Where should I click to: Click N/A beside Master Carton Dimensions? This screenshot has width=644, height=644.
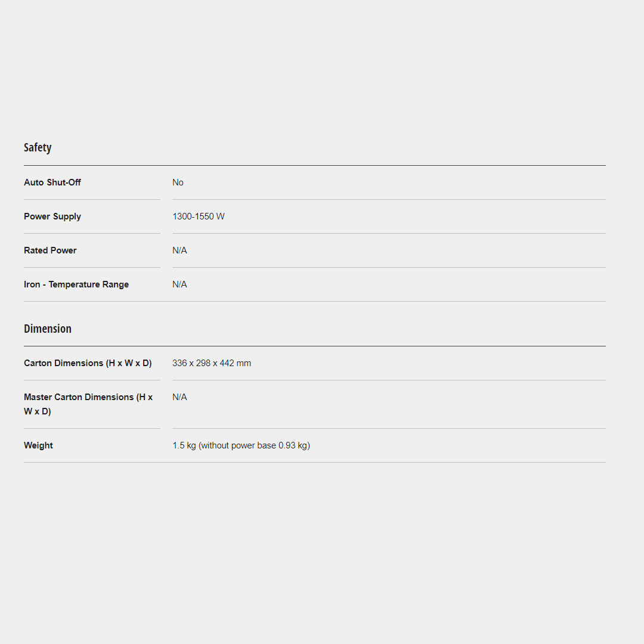point(179,397)
